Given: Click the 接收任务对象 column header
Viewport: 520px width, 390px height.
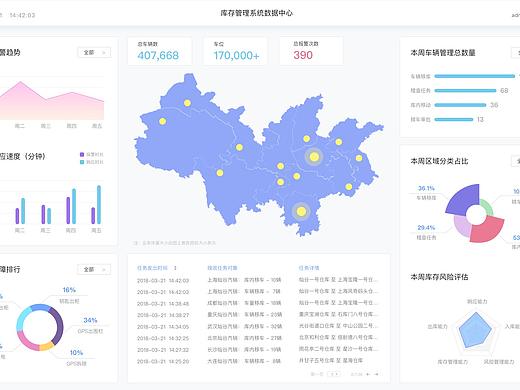Looking at the screenshot, I should pos(222,268).
